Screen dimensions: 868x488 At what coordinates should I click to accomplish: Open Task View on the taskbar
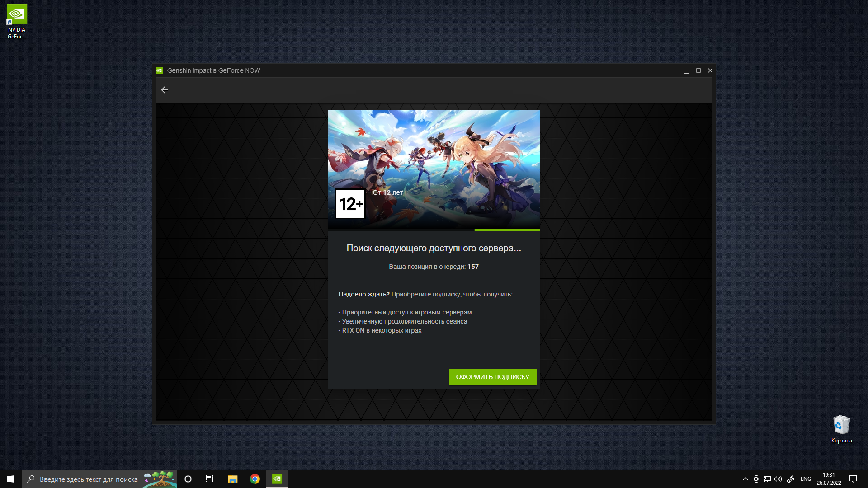(x=210, y=479)
